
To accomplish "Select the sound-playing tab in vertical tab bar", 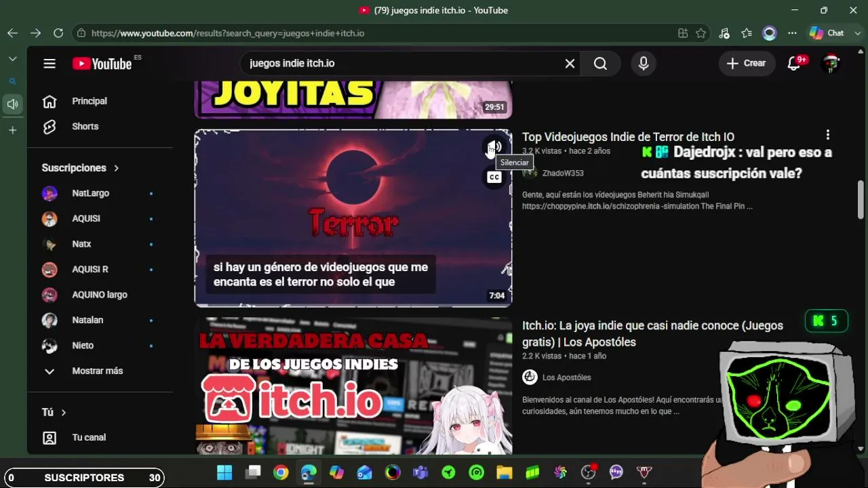I will click(12, 104).
